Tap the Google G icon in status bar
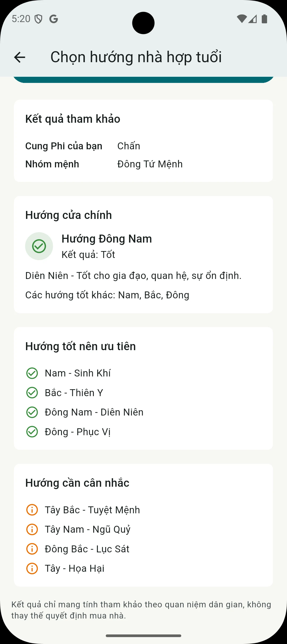Screen dimensions: 287x644 click(54, 19)
